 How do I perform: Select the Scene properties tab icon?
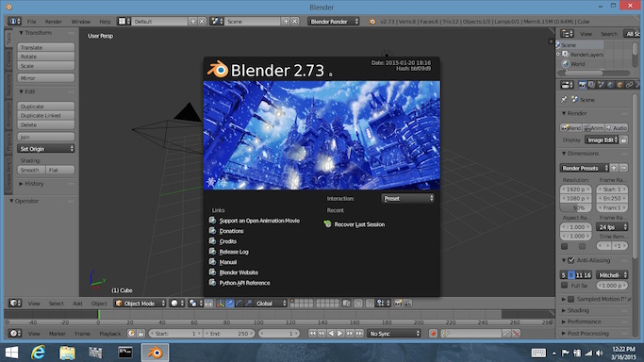(601, 85)
